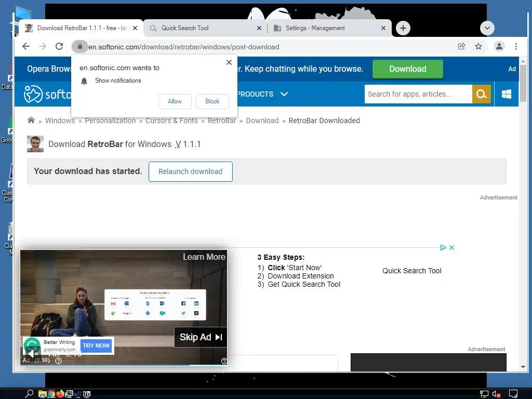Open the RetroBar breadcrumb link
Screen dimensions: 532x399
pyautogui.click(x=222, y=121)
